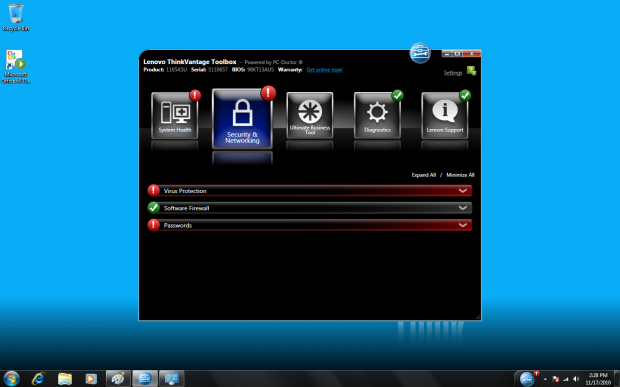Click the green check icon on Software Firewall
620x387 pixels.
pyautogui.click(x=153, y=208)
